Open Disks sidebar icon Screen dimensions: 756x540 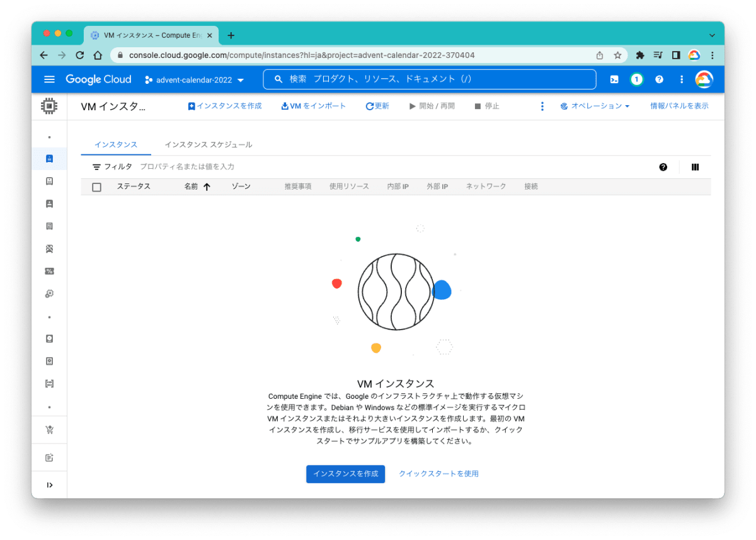(x=49, y=338)
